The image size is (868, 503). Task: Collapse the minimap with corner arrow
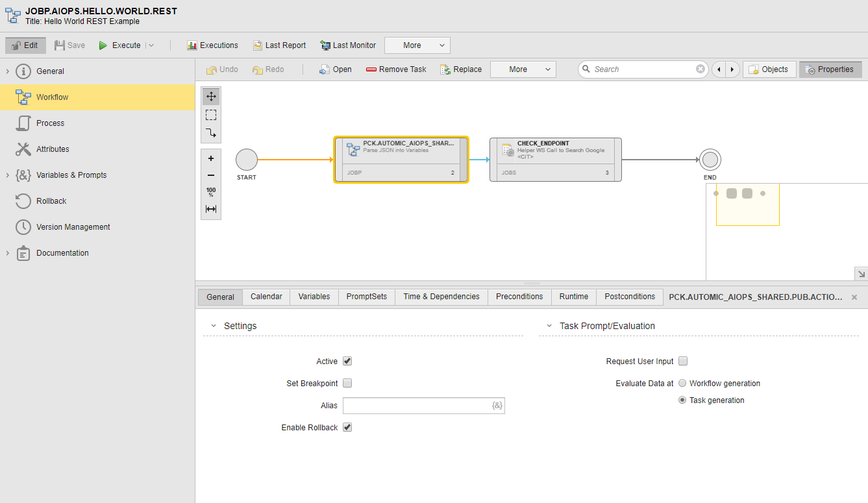coord(861,274)
